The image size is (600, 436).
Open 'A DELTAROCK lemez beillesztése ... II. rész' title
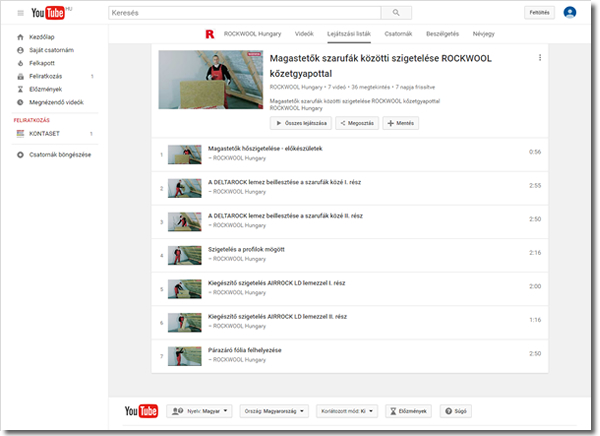[285, 216]
